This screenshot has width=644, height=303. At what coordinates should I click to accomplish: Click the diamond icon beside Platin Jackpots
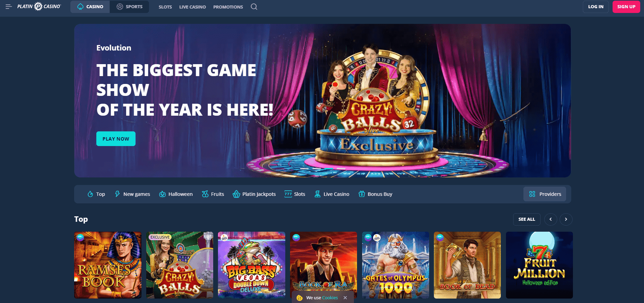point(236,194)
